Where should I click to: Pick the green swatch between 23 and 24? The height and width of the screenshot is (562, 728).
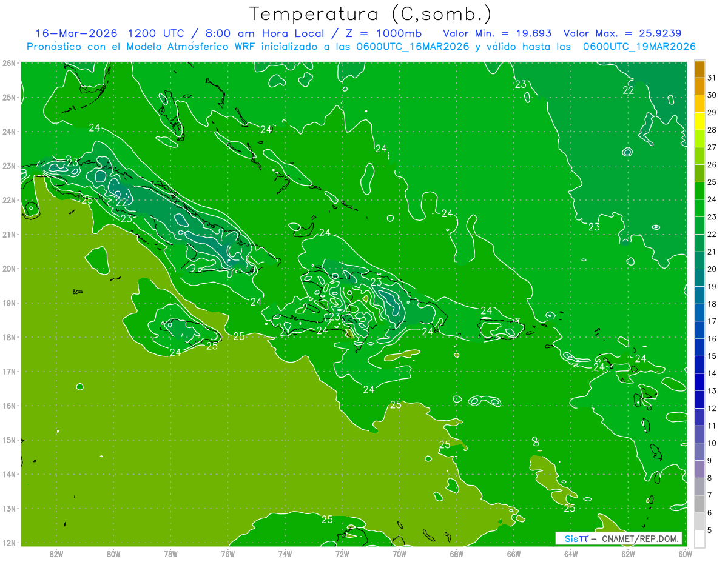(699, 209)
